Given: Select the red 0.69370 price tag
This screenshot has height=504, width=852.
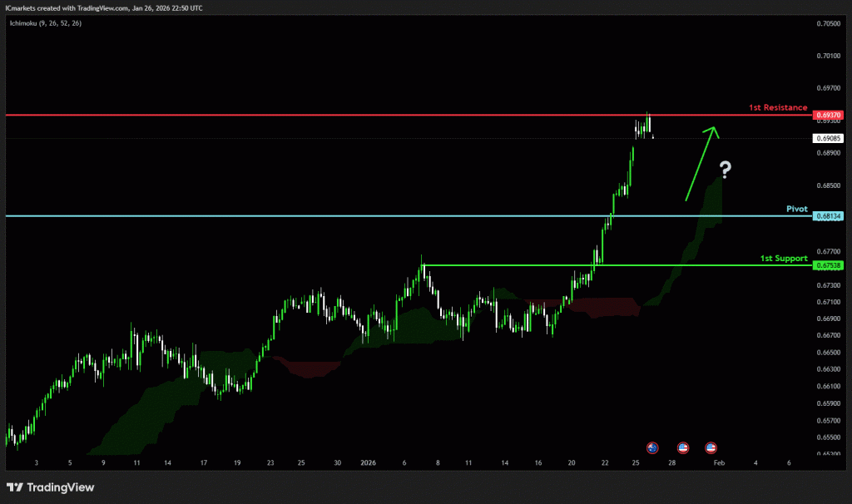Looking at the screenshot, I should [x=829, y=115].
